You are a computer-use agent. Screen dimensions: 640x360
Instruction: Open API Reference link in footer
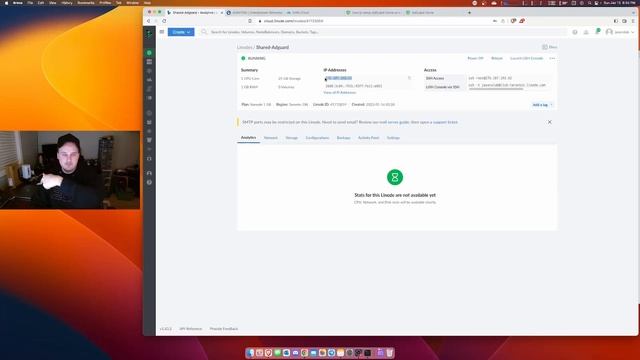point(191,329)
